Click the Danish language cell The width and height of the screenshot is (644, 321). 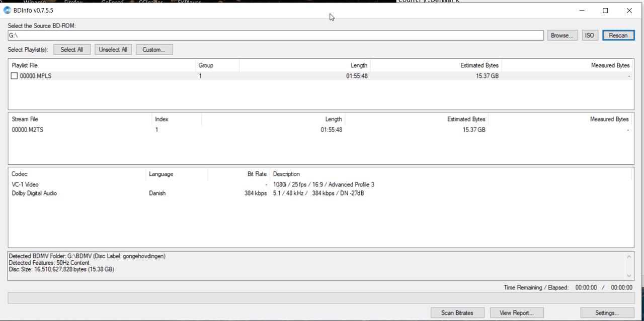(157, 193)
